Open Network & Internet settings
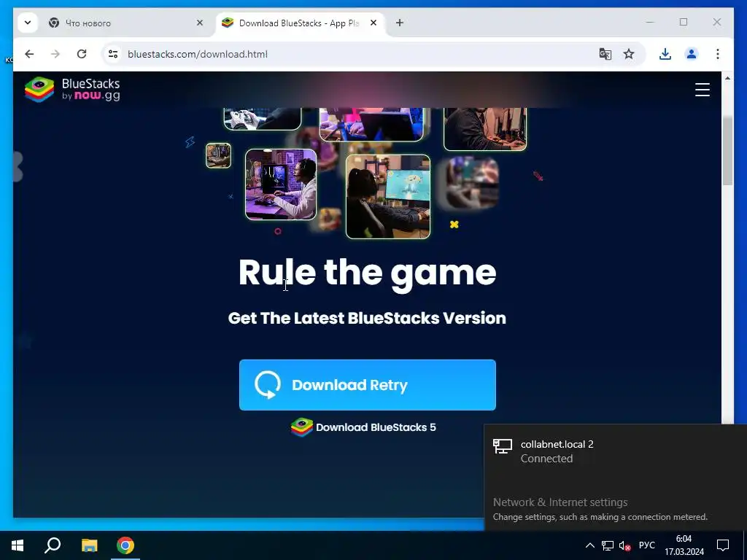This screenshot has width=747, height=560. tap(560, 502)
